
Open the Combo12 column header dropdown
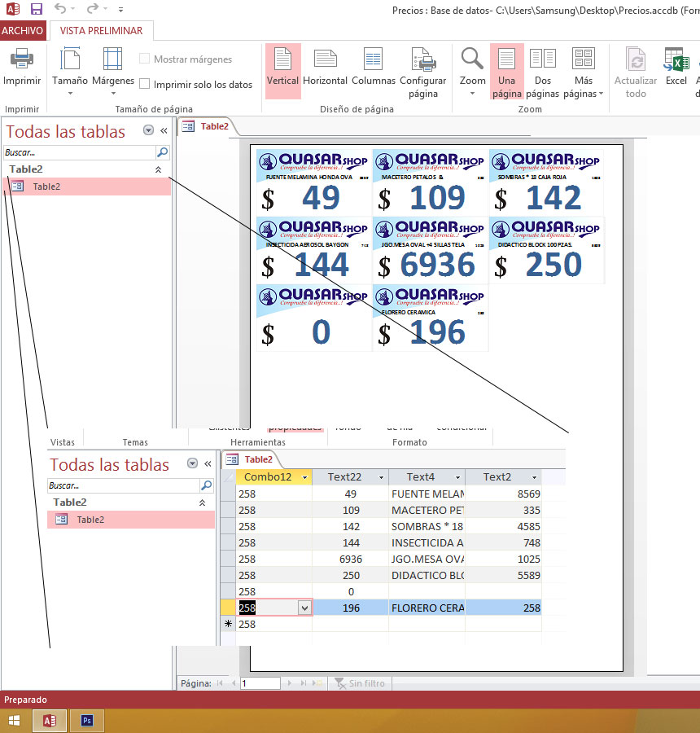pyautogui.click(x=304, y=477)
